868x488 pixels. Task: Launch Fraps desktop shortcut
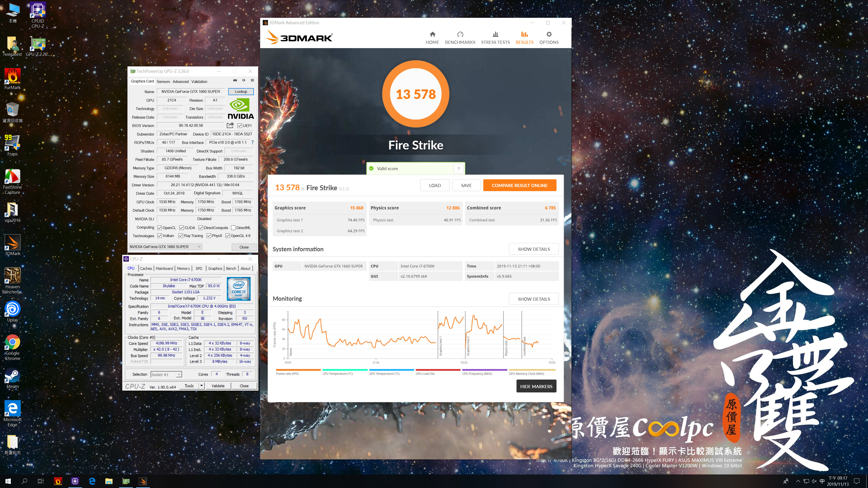click(12, 145)
